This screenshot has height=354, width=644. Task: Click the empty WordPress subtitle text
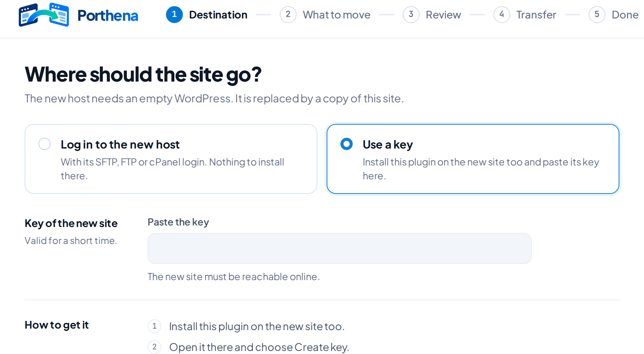pyautogui.click(x=214, y=99)
